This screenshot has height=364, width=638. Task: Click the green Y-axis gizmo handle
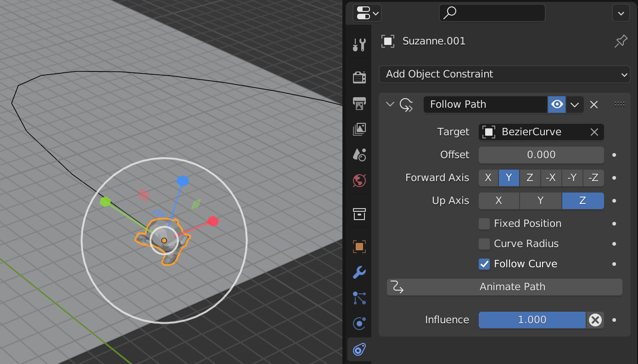pos(106,202)
